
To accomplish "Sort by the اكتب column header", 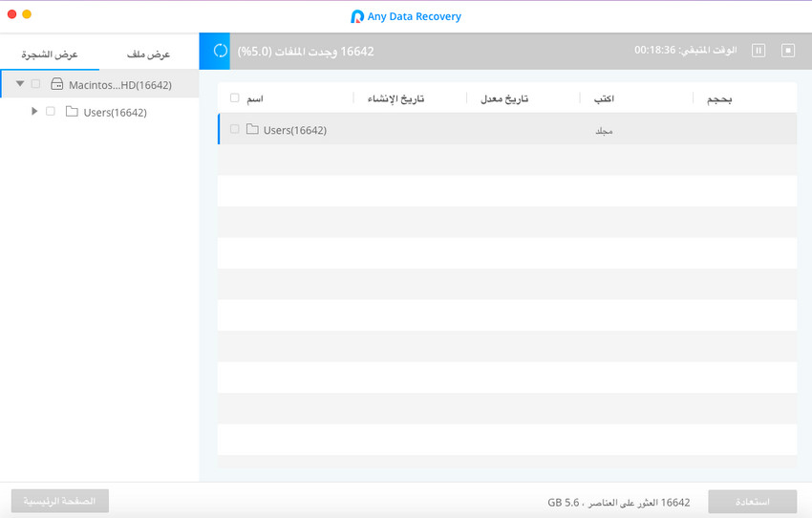I will click(604, 98).
